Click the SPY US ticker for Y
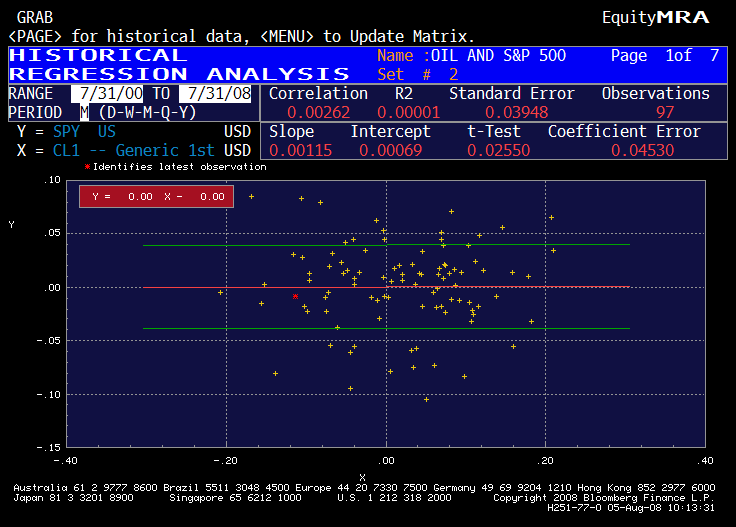736x527 pixels. point(85,131)
